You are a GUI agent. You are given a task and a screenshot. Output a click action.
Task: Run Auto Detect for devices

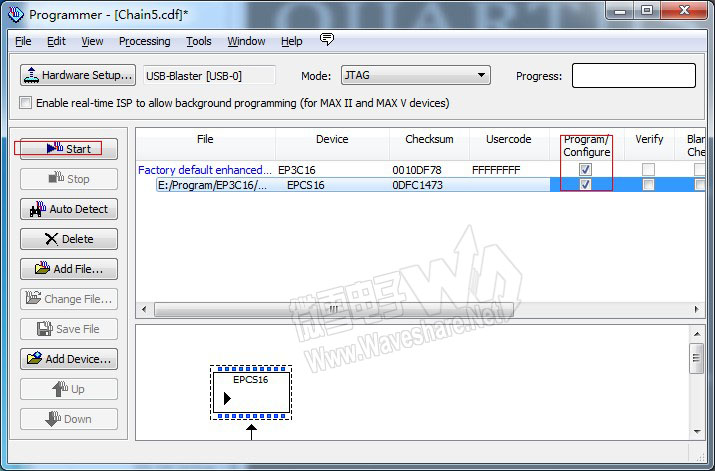click(x=69, y=209)
